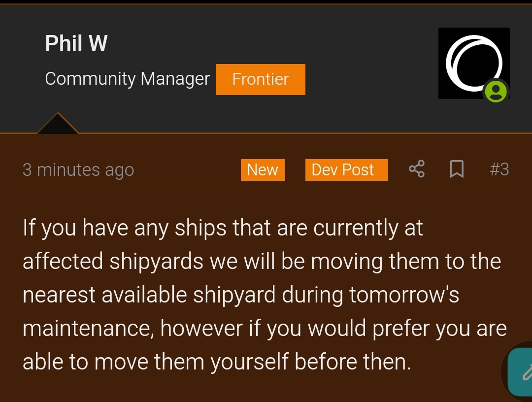Open Phil W's avatar image
The image size is (532, 402).
474,63
